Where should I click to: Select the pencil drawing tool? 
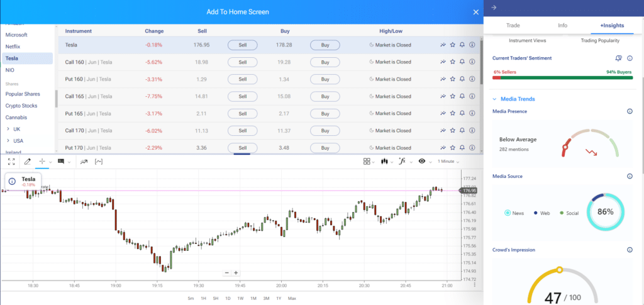tap(28, 162)
